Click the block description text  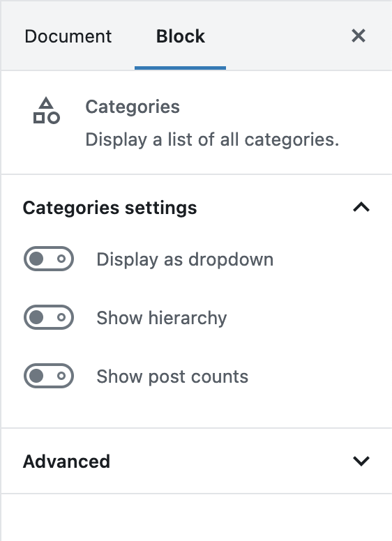click(212, 139)
